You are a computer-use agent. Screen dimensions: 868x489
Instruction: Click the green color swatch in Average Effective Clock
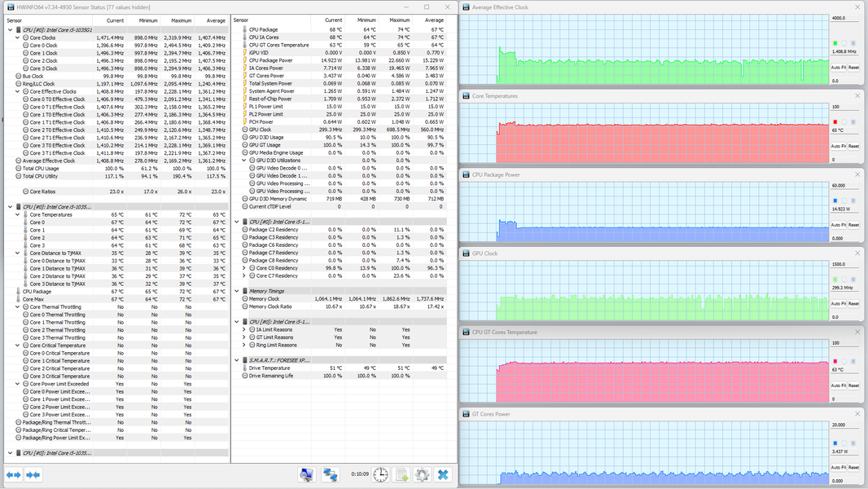pos(835,43)
